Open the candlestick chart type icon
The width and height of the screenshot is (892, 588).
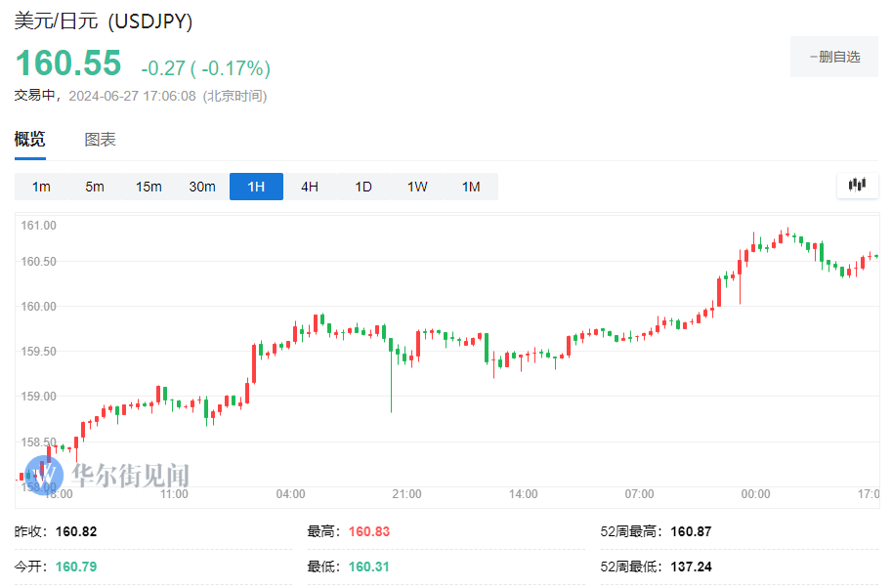(857, 186)
